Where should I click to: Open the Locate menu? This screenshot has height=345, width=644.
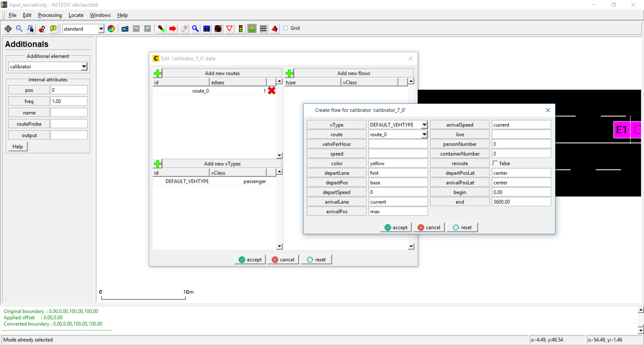[x=76, y=15]
